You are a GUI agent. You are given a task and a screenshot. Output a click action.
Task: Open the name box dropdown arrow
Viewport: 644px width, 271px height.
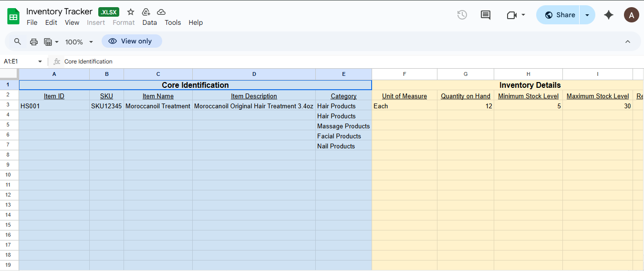(x=40, y=62)
